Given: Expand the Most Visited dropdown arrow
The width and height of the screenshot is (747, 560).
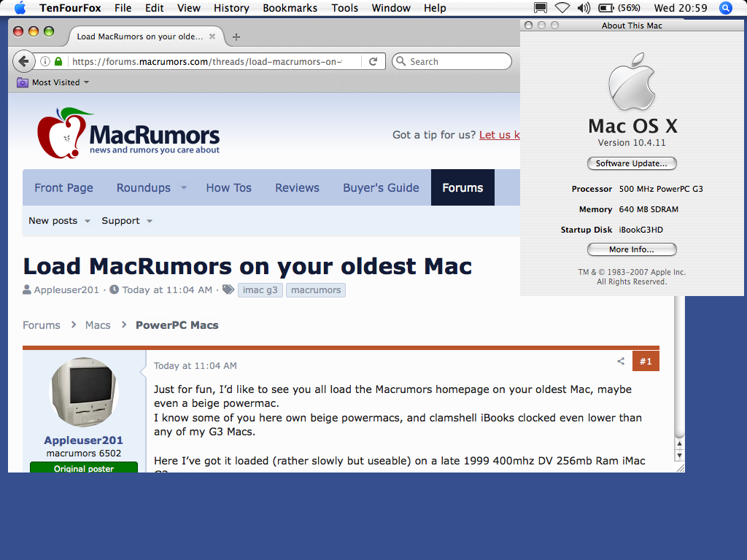Looking at the screenshot, I should pyautogui.click(x=86, y=82).
